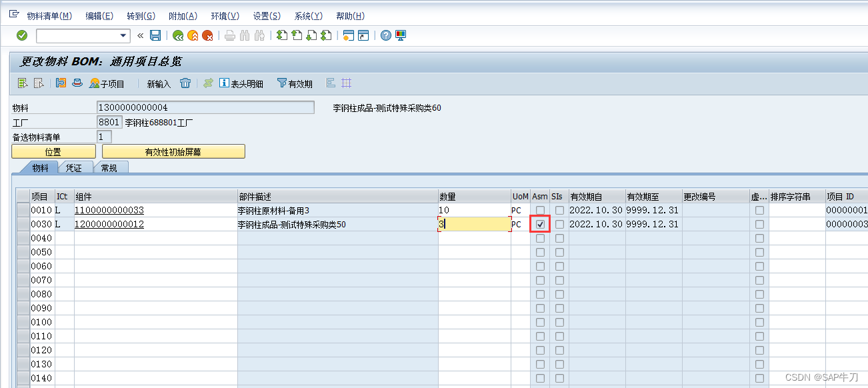Click the first select-all items toolbar icon

coord(23,83)
